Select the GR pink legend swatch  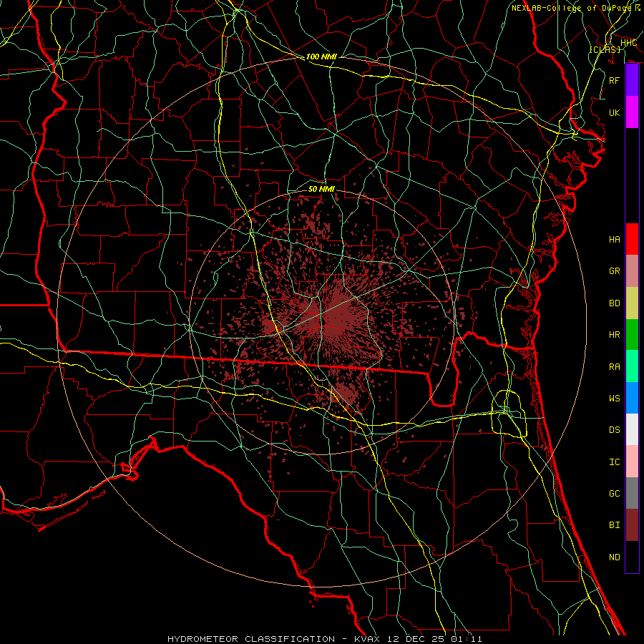[632, 271]
